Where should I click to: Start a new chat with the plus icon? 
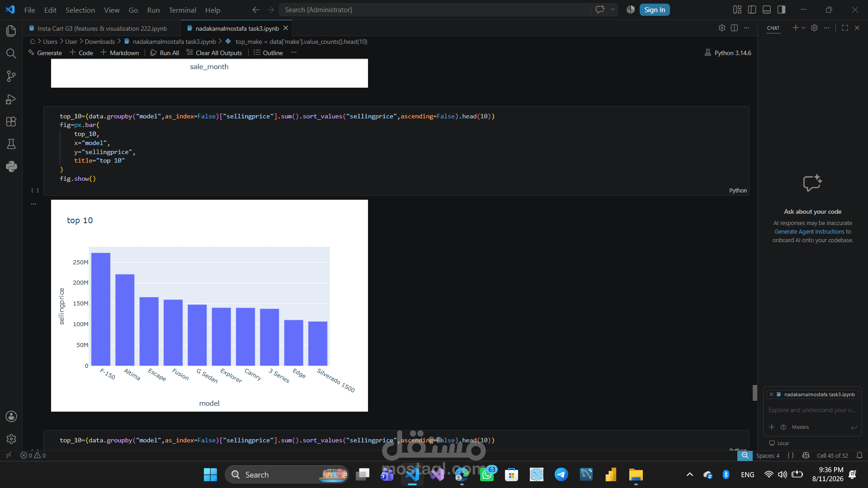(795, 28)
